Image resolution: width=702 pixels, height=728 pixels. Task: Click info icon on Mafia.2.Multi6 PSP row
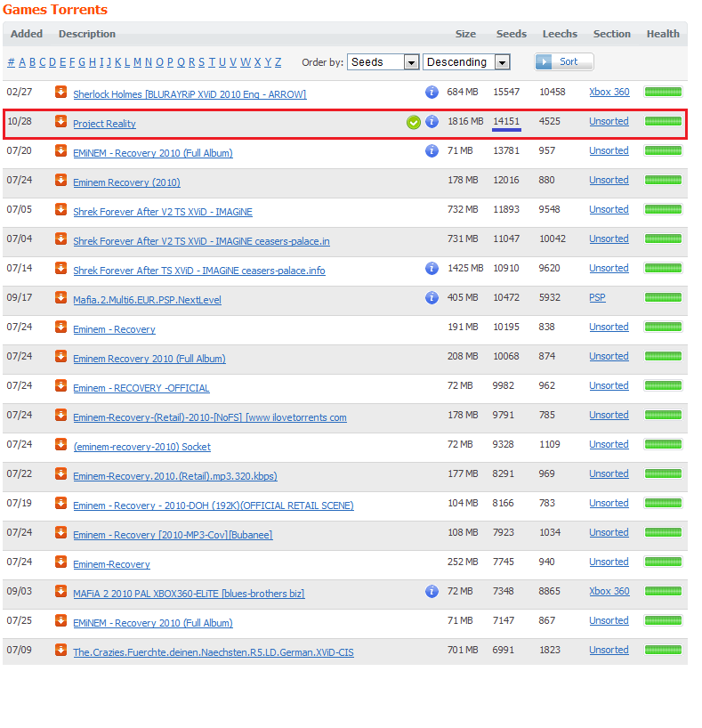432,297
